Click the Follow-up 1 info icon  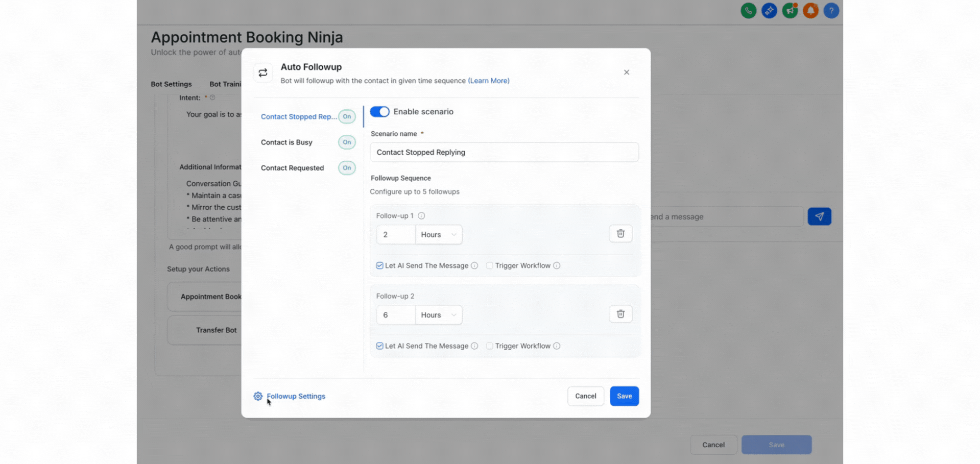[421, 216]
